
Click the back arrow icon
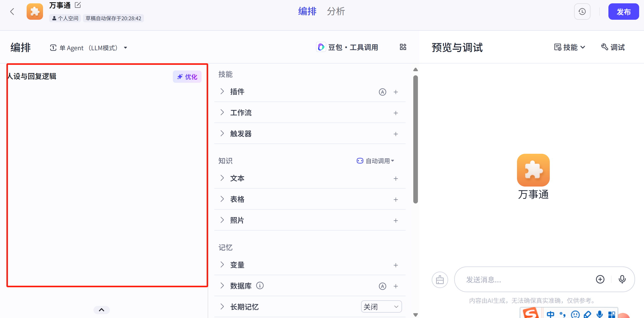[12, 12]
